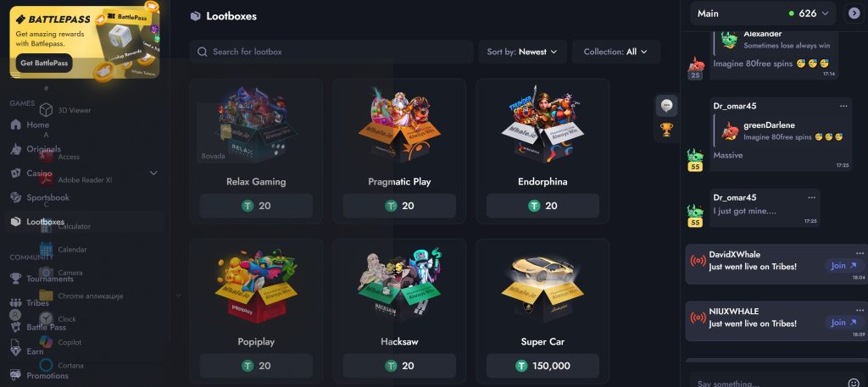Open the Main 626 chat room dropdown
Screen dimensions: 868x387
[x=763, y=14]
